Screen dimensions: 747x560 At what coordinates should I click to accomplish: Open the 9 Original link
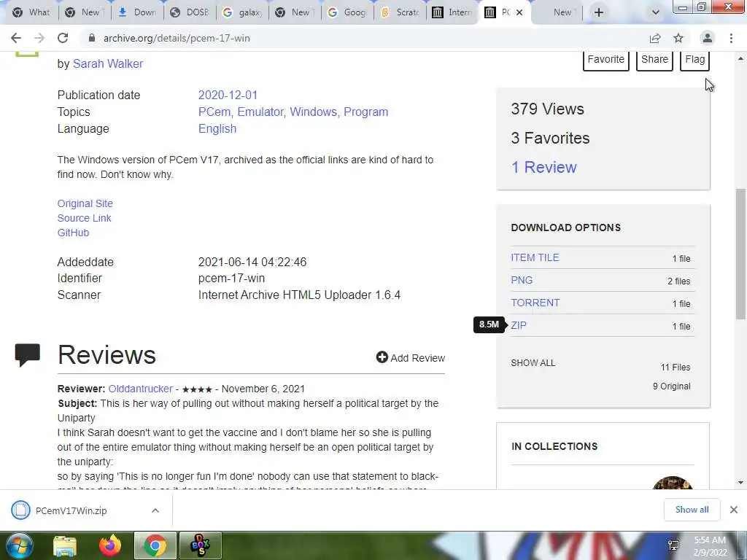coord(671,386)
